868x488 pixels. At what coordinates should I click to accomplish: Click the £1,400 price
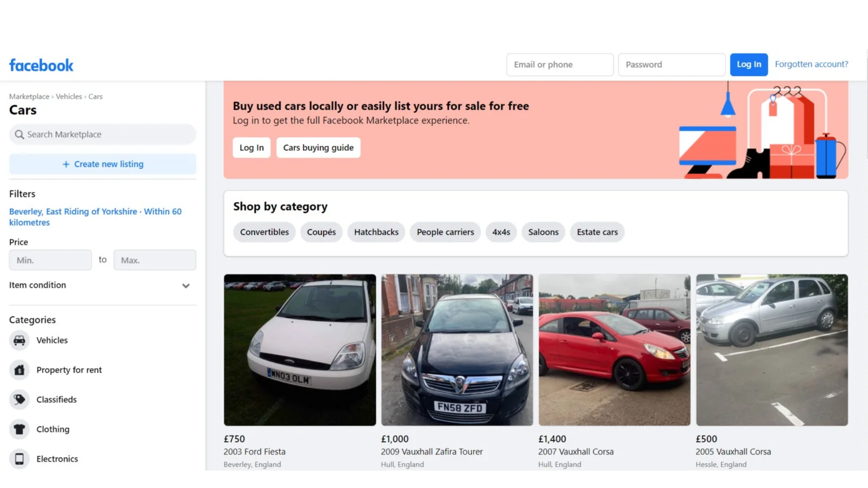click(x=552, y=439)
